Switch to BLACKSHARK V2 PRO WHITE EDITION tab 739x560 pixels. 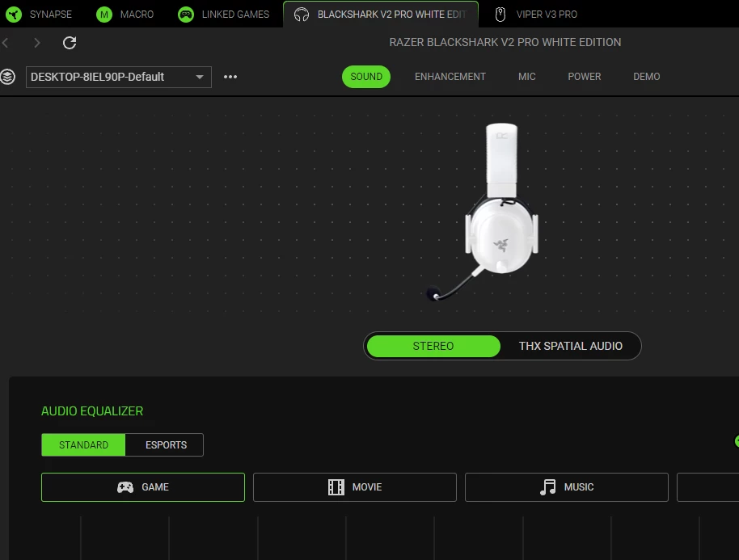coord(381,14)
